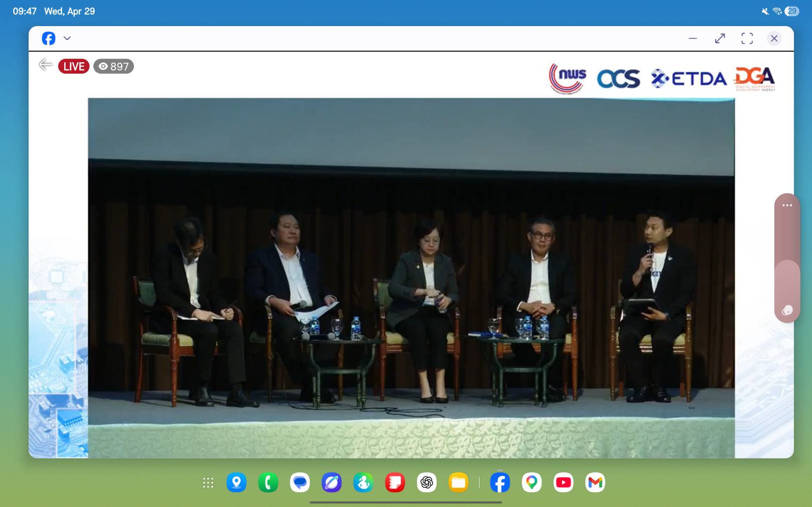Toggle fullscreen mode for the window
The height and width of the screenshot is (507, 812).
(x=747, y=38)
